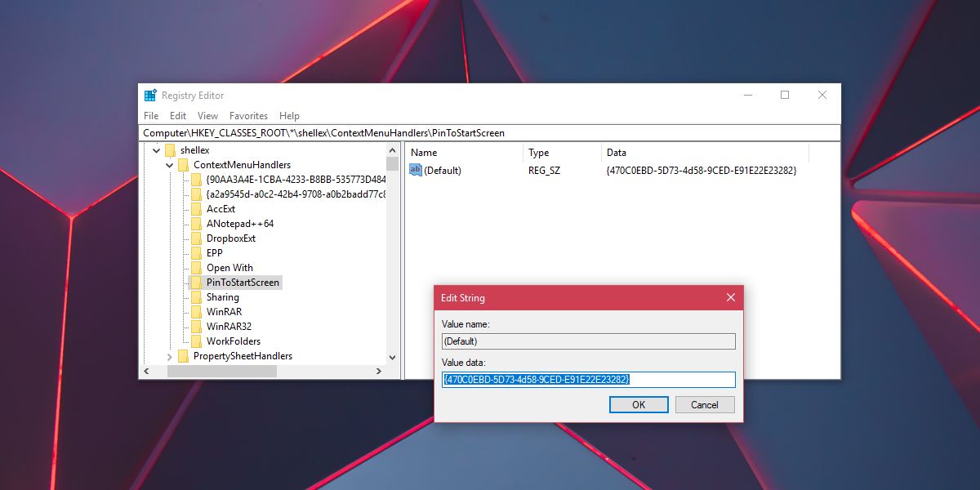Viewport: 980px width, 490px height.
Task: Open the Favorites menu
Action: 248,115
